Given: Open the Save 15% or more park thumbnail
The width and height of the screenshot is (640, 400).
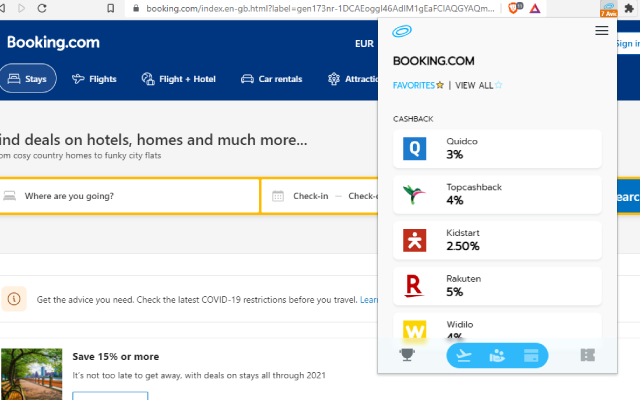Looking at the screenshot, I should pos(31,374).
